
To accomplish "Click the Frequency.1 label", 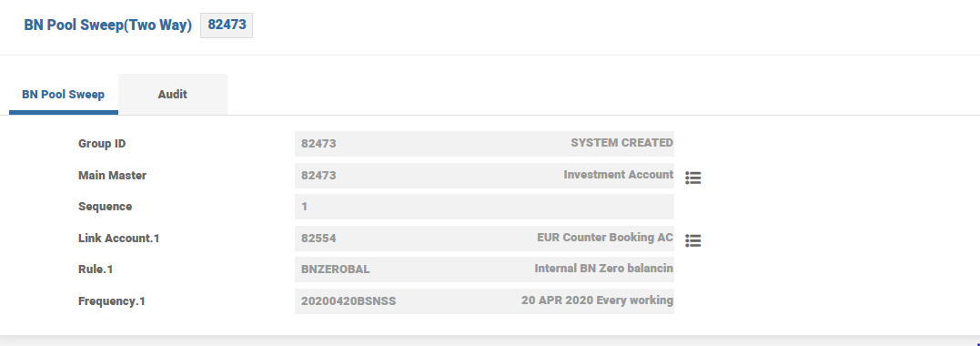I will 112,301.
